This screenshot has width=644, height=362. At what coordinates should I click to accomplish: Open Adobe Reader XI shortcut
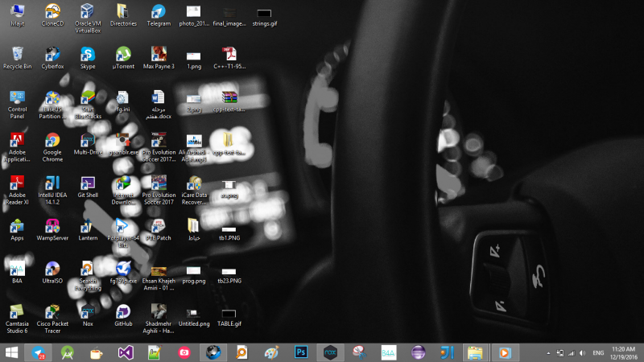[x=17, y=191]
